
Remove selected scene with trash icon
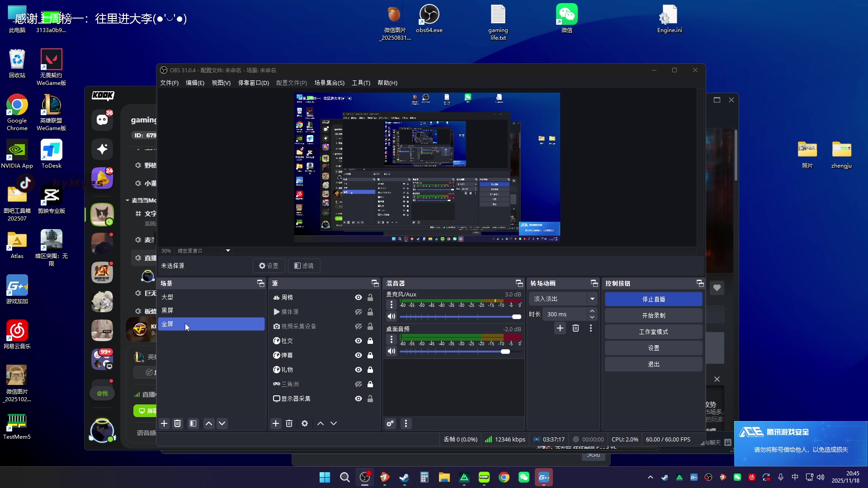[177, 423]
